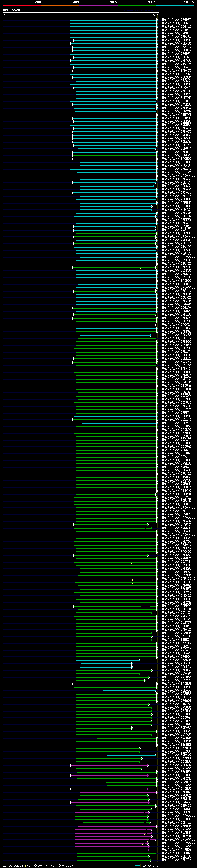Select hit UniRef100_O82146

click(x=176, y=74)
